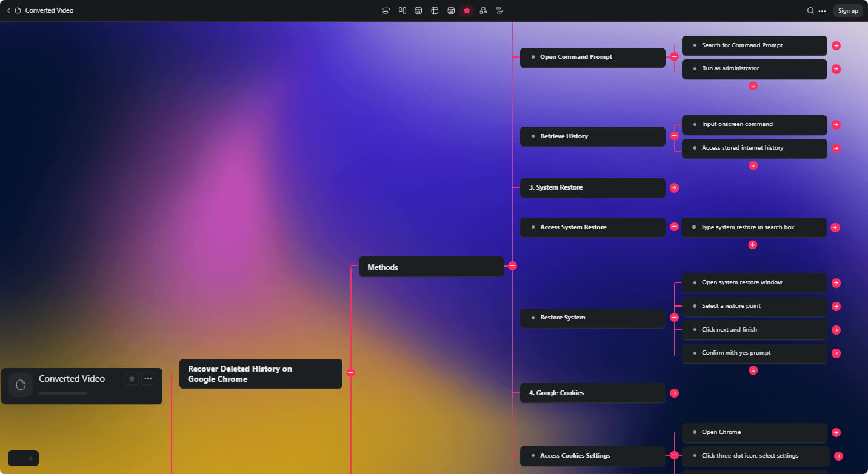The width and height of the screenshot is (868, 474).
Task: Open arrow next to Click next and finish
Action: pyautogui.click(x=836, y=330)
